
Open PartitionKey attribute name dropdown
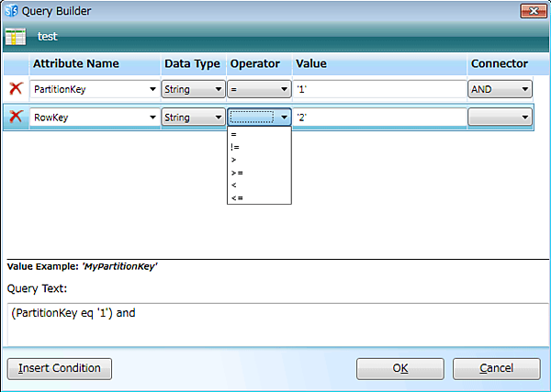coord(151,90)
